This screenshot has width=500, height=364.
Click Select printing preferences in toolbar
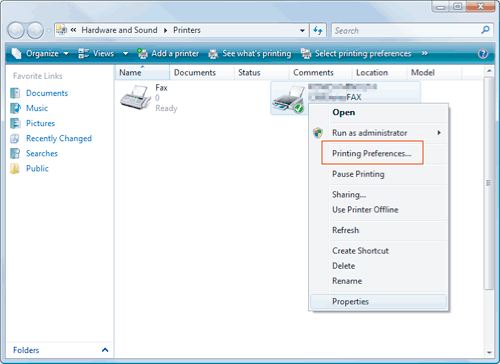point(356,53)
